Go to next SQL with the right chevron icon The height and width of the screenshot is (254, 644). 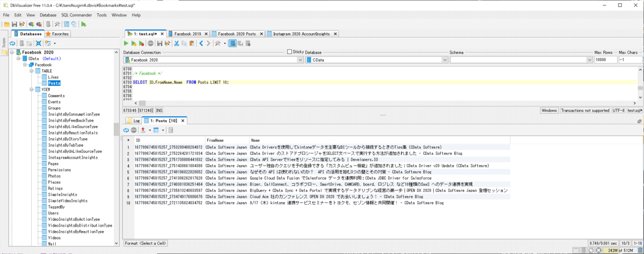pyautogui.click(x=208, y=43)
